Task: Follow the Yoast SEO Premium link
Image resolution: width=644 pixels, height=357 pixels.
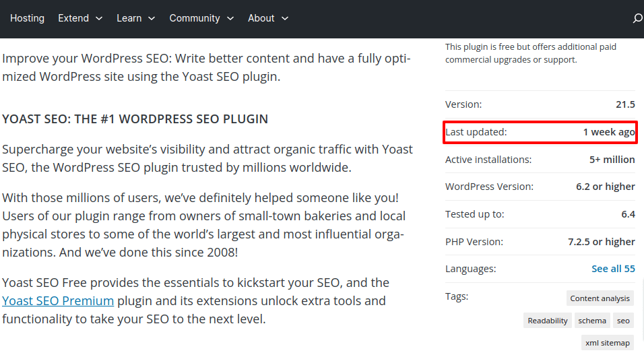Action: pyautogui.click(x=58, y=300)
